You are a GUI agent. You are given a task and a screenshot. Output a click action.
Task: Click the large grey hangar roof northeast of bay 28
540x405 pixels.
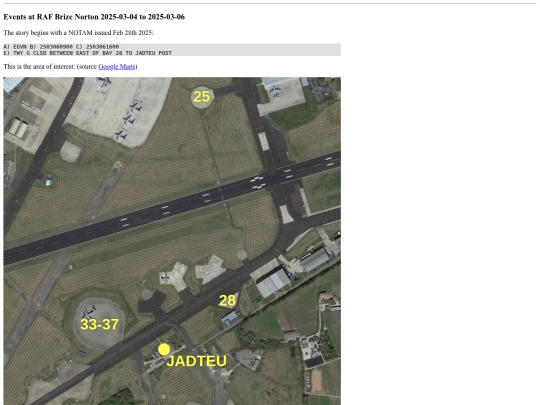(x=274, y=282)
